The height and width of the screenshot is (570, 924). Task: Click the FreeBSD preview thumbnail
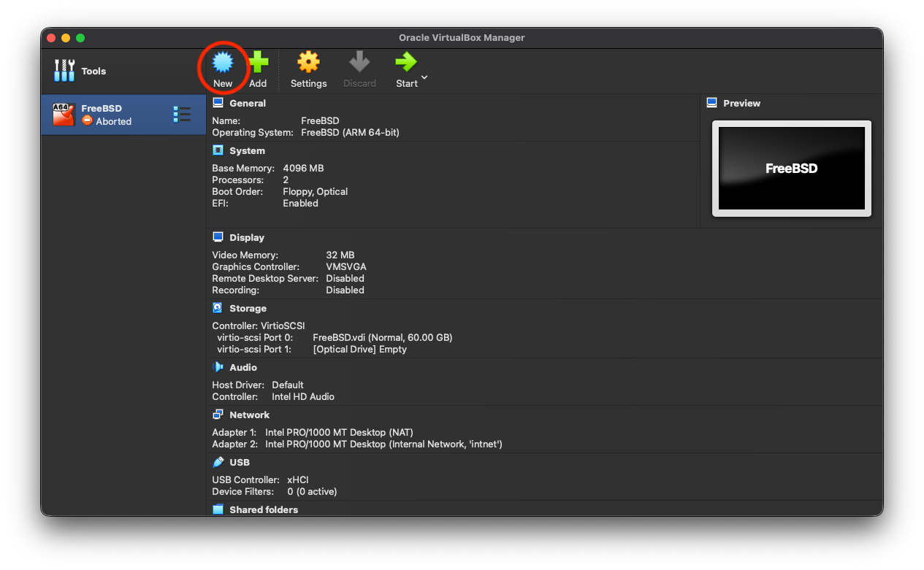(792, 169)
